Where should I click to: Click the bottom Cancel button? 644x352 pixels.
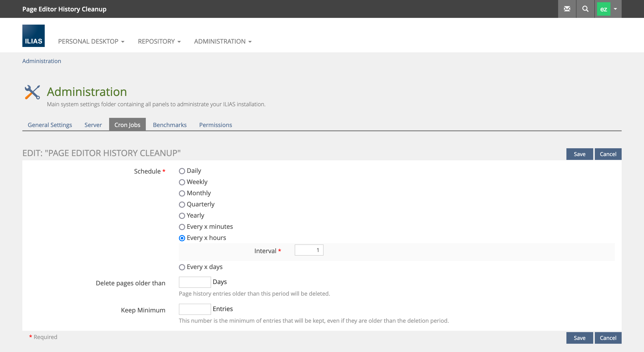click(608, 338)
